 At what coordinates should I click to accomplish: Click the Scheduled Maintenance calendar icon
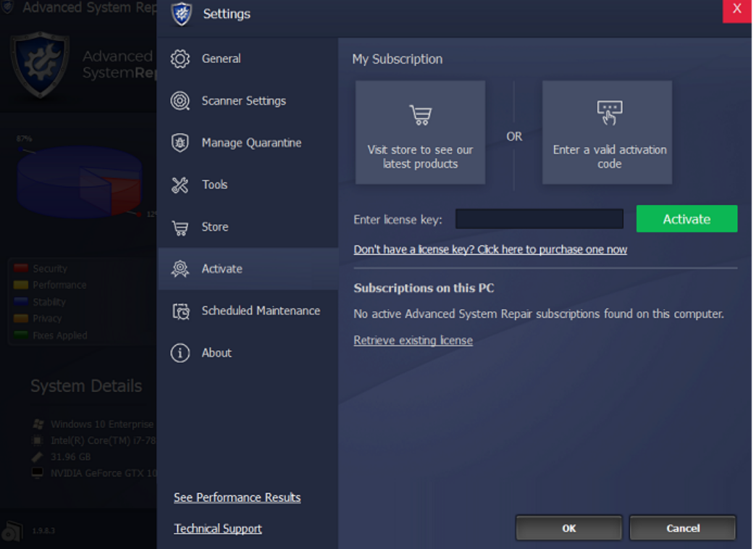tap(180, 311)
